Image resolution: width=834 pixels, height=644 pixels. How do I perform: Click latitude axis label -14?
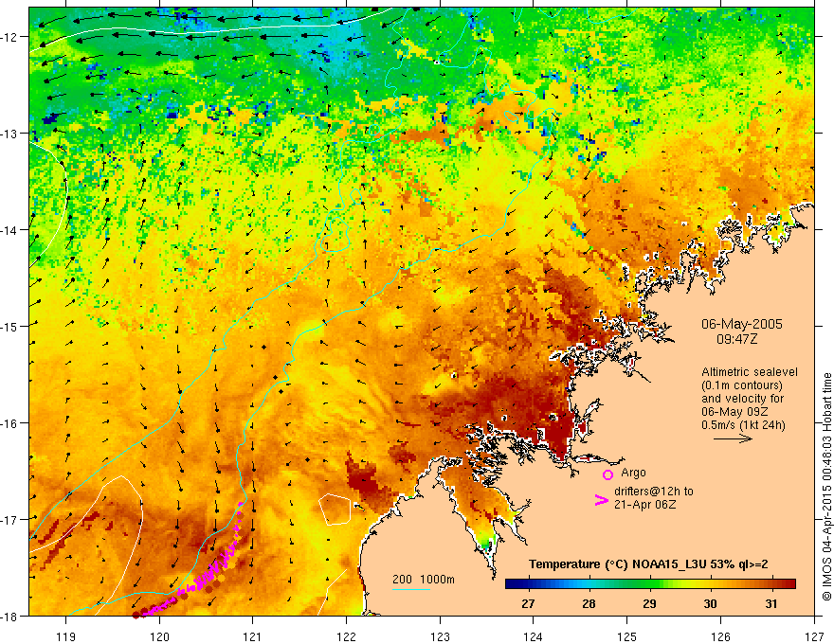click(9, 230)
